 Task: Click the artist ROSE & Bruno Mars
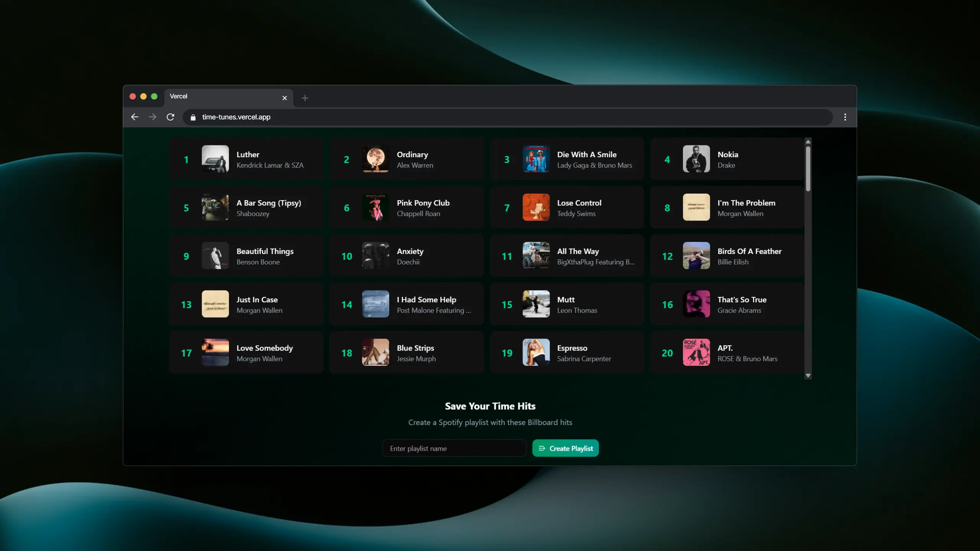747,359
